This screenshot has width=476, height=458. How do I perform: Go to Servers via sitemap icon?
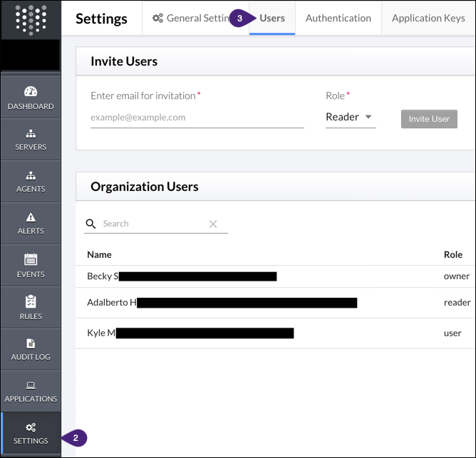click(31, 133)
